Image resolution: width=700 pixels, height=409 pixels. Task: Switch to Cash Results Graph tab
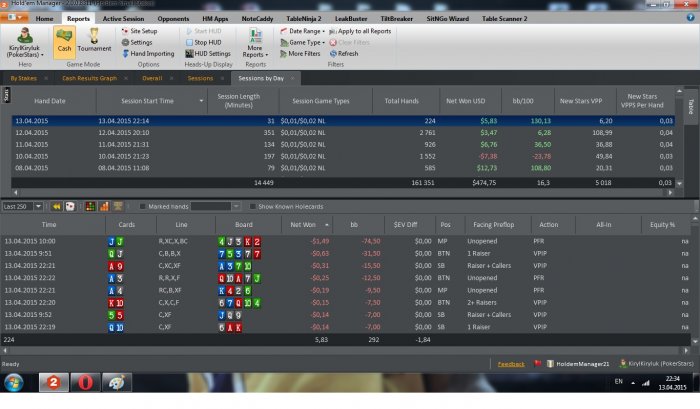[x=89, y=78]
